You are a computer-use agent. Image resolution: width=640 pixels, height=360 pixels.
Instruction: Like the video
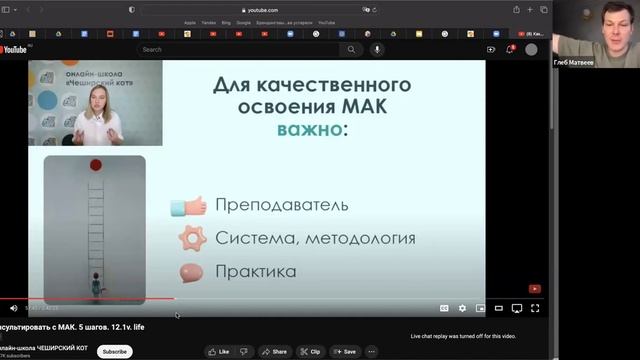(x=219, y=351)
